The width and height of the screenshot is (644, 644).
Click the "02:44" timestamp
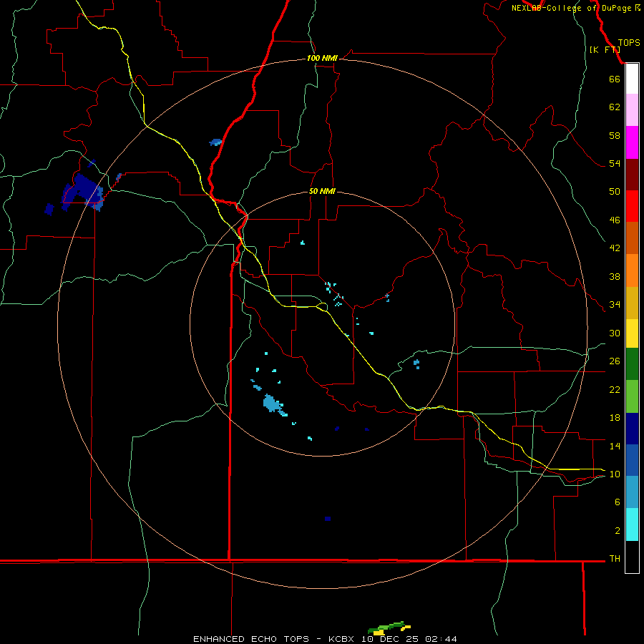point(441,639)
